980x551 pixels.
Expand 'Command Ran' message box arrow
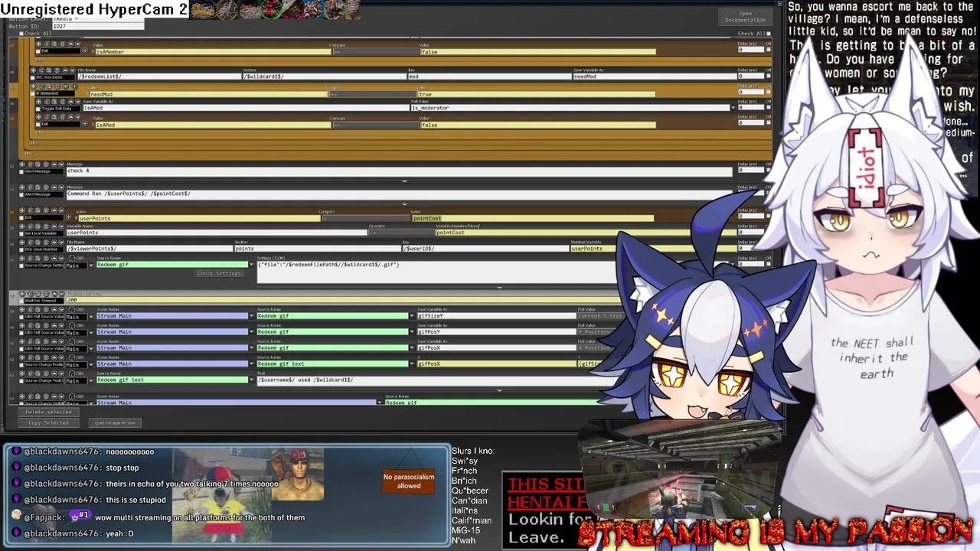tap(404, 204)
